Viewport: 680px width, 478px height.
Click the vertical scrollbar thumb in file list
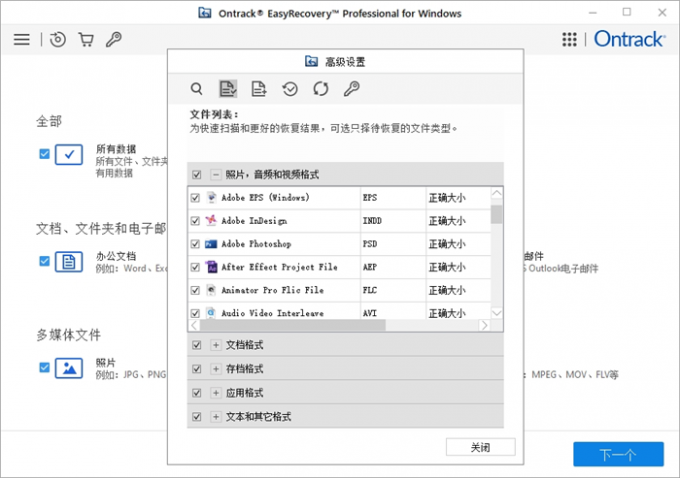[497, 214]
